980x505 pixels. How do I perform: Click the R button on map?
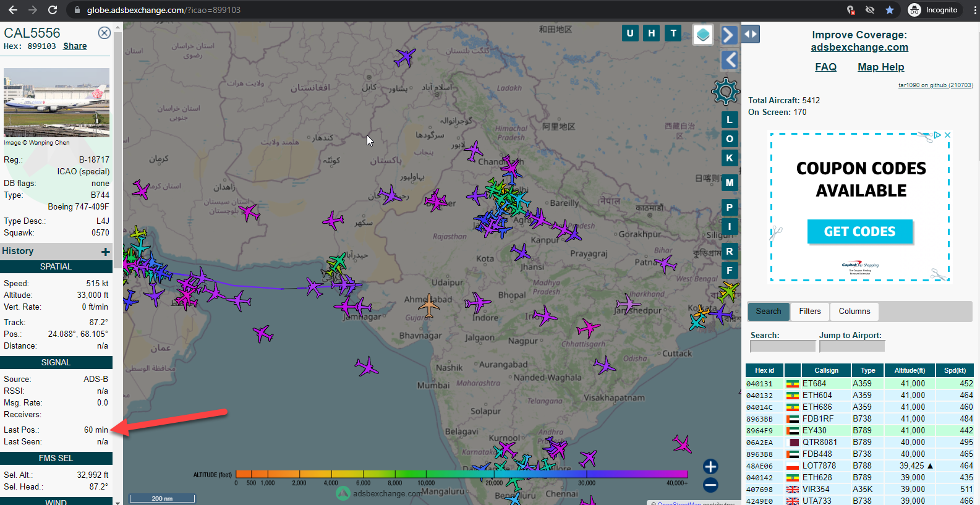click(x=730, y=252)
